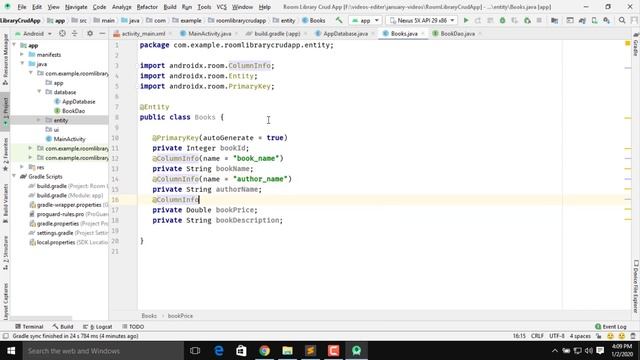Select MainActivity in the project tree
640x360 pixels.
point(69,139)
